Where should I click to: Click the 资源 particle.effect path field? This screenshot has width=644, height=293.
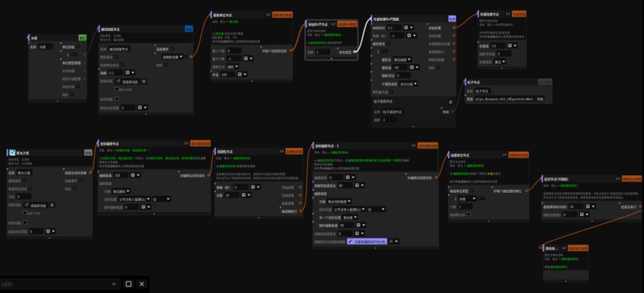[505, 100]
